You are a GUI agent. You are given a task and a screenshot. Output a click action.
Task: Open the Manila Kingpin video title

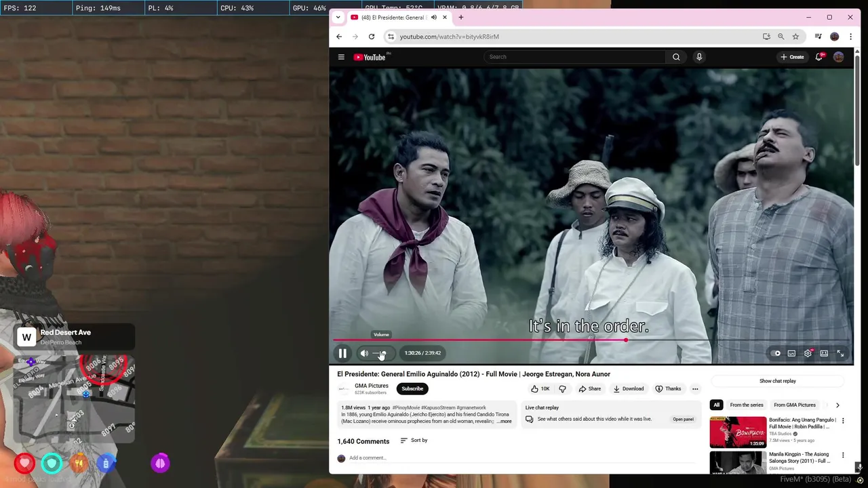[800, 457]
